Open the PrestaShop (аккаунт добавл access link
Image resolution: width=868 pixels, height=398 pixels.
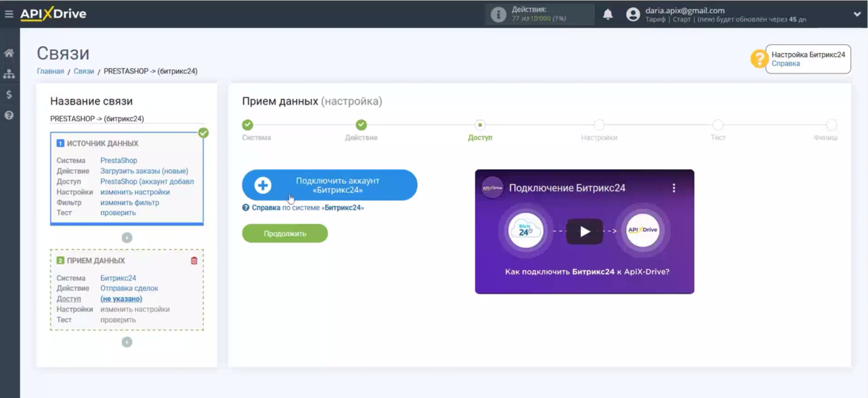pos(147,182)
